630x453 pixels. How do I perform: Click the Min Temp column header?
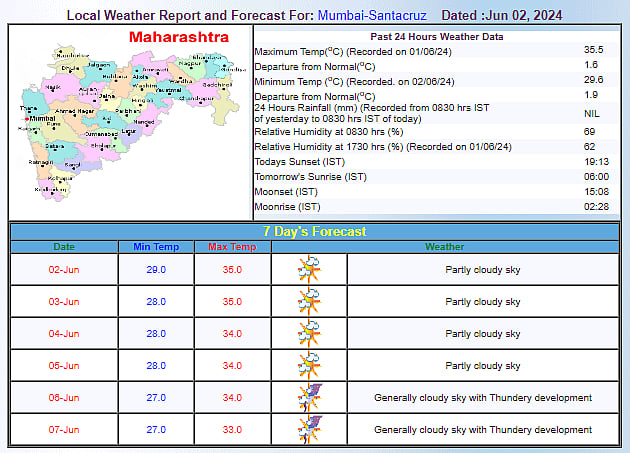[x=156, y=246]
